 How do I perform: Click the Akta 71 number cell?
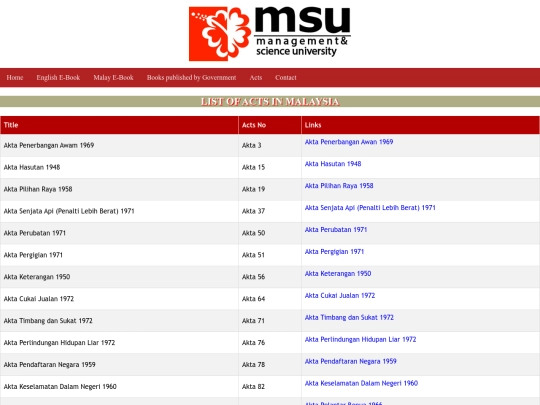click(270, 321)
